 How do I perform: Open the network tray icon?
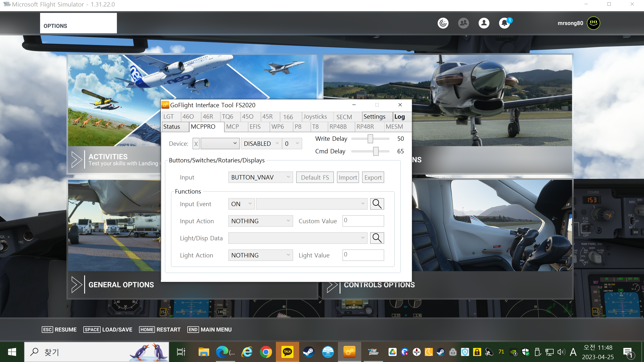point(549,352)
